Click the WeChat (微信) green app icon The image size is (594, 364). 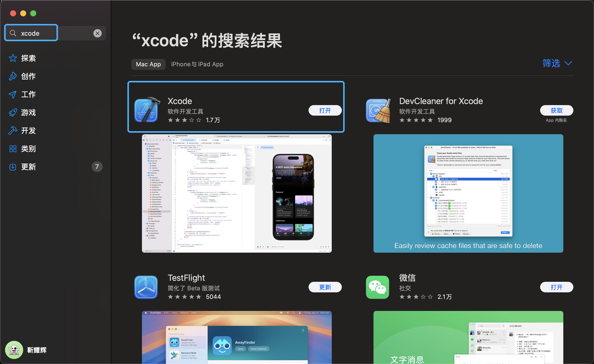[x=377, y=287]
